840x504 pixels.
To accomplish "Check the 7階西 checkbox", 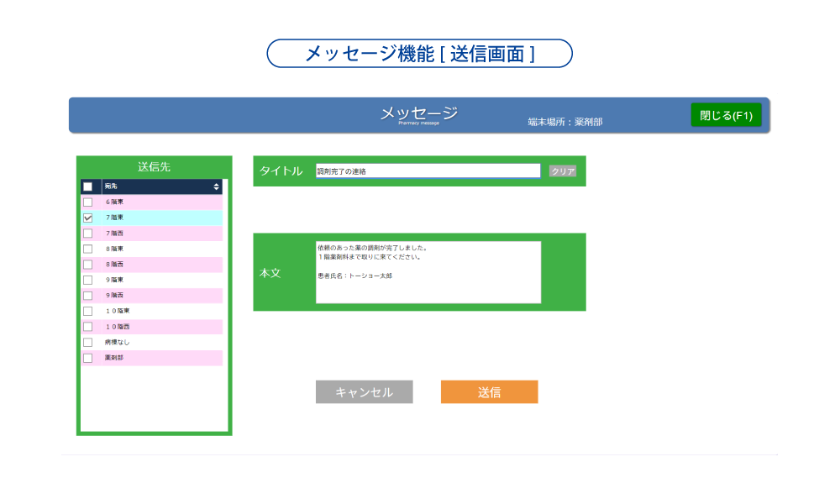I will tap(88, 233).
